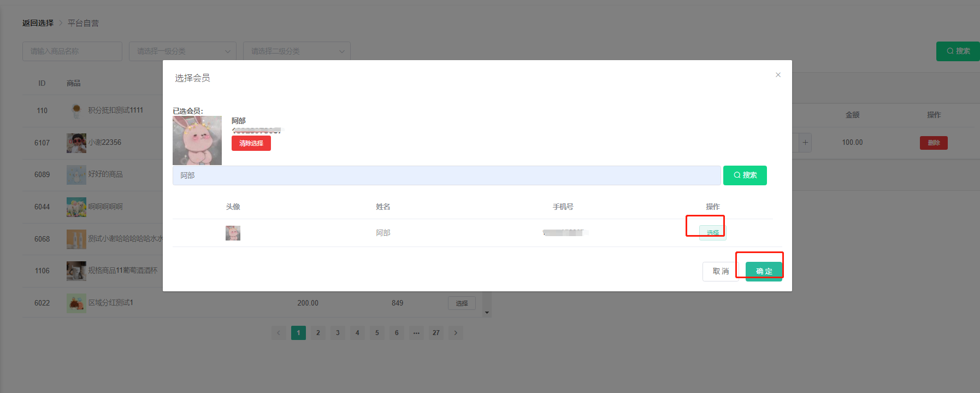Click product thumbnail for 规格商品11葡萄酒酒杯
This screenshot has height=393, width=980.
pyautogui.click(x=76, y=271)
